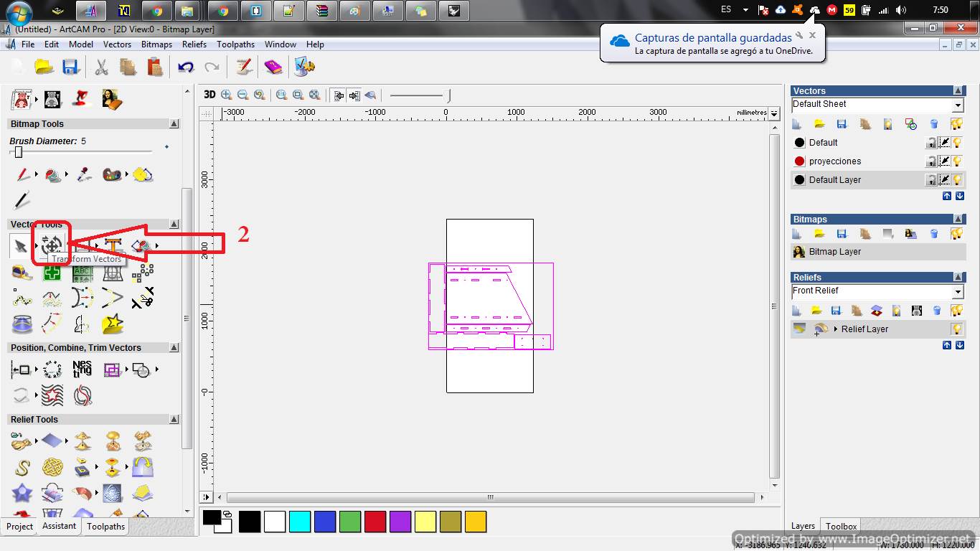980x551 pixels.
Task: Toggle snapping on the Default vector layer
Action: [x=945, y=143]
